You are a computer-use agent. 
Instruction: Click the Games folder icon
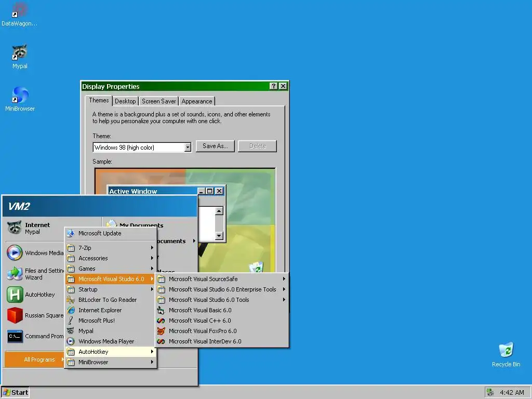point(71,269)
